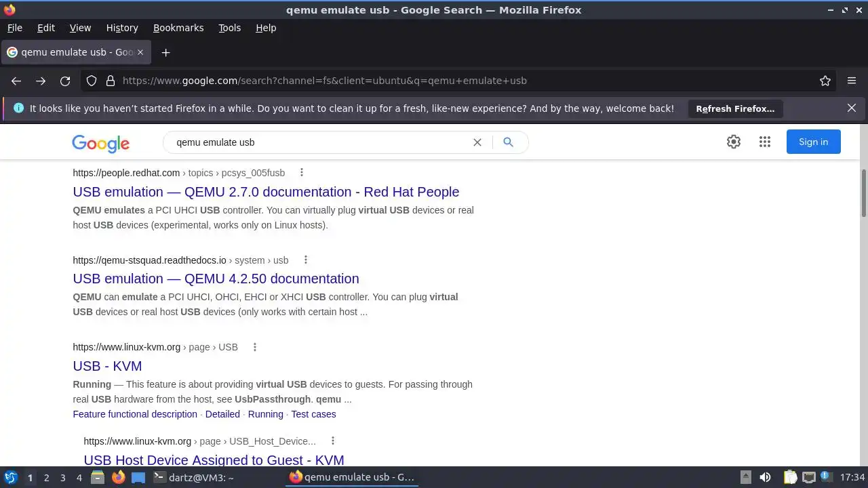Bookmark this page with the star icon

coord(825,81)
